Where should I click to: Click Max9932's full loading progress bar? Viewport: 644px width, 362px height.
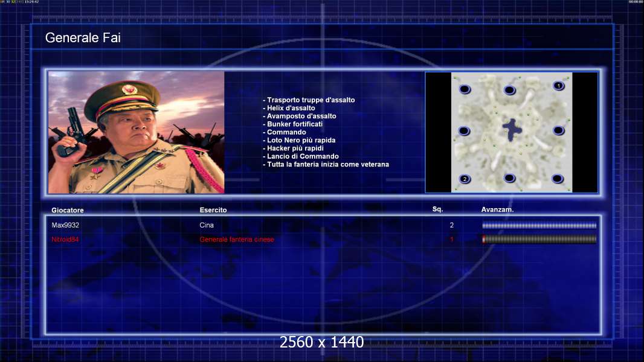[x=539, y=225]
